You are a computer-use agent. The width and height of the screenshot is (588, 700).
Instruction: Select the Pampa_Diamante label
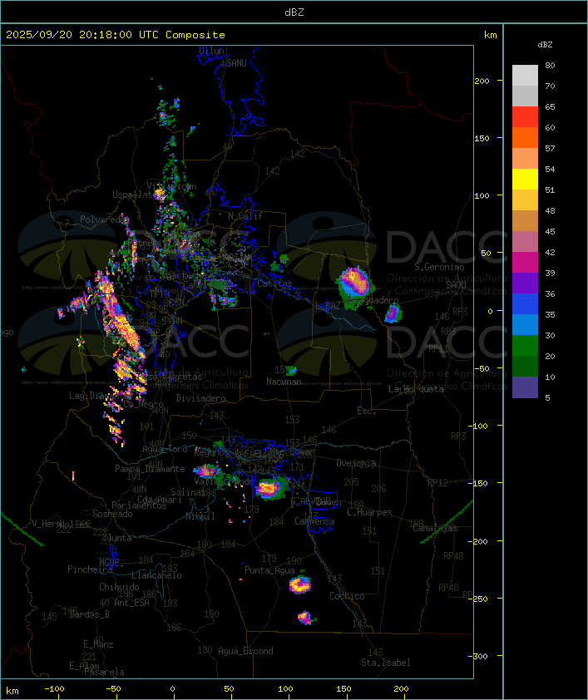(150, 469)
